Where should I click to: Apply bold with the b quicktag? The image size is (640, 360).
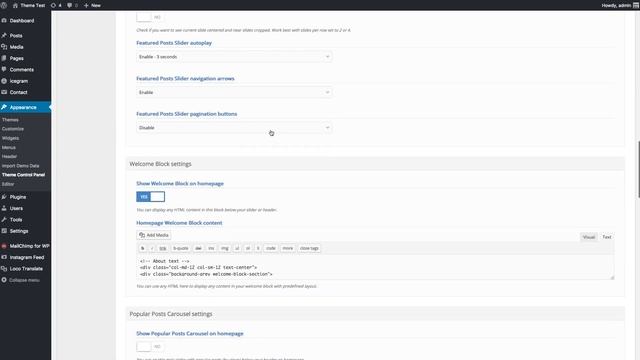pyautogui.click(x=142, y=248)
